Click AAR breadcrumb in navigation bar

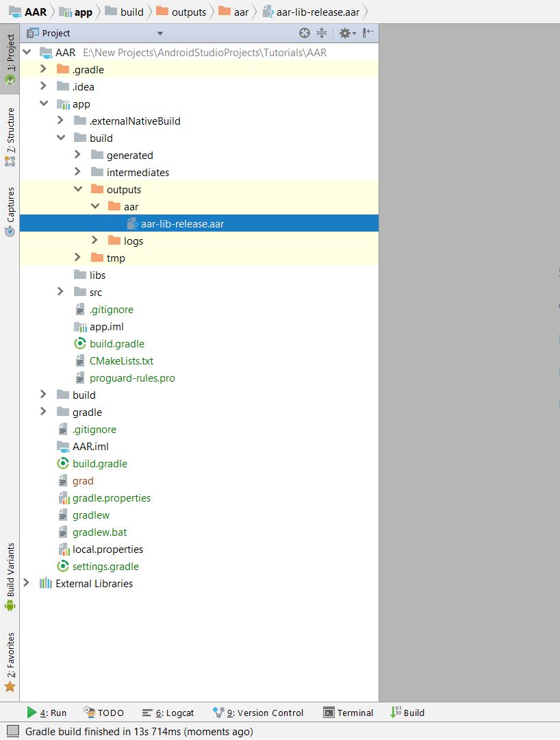click(x=28, y=12)
